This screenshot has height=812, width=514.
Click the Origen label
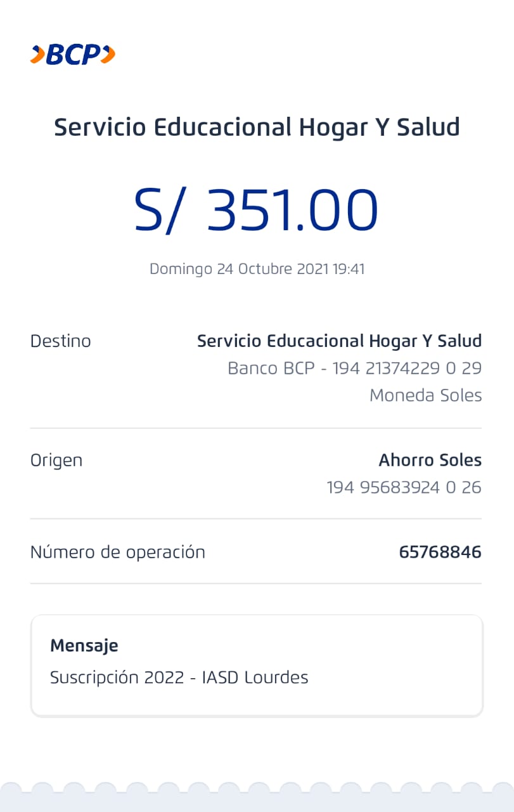pyautogui.click(x=56, y=461)
